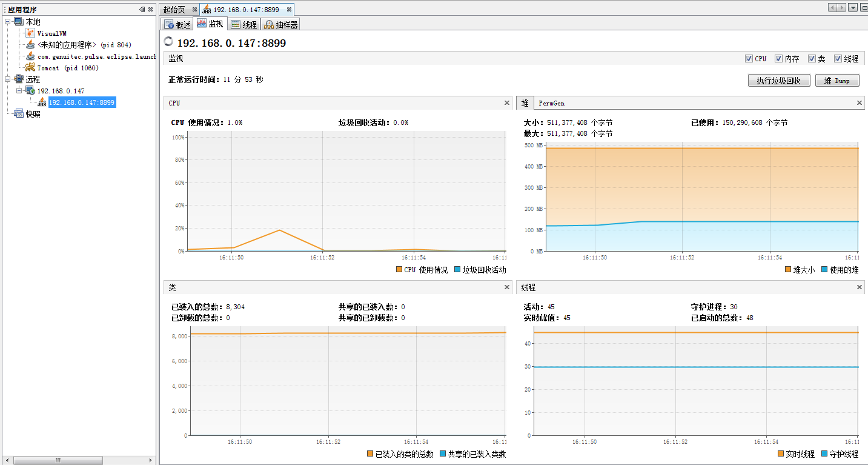
Task: Close the CPU chart panel
Action: (x=507, y=103)
